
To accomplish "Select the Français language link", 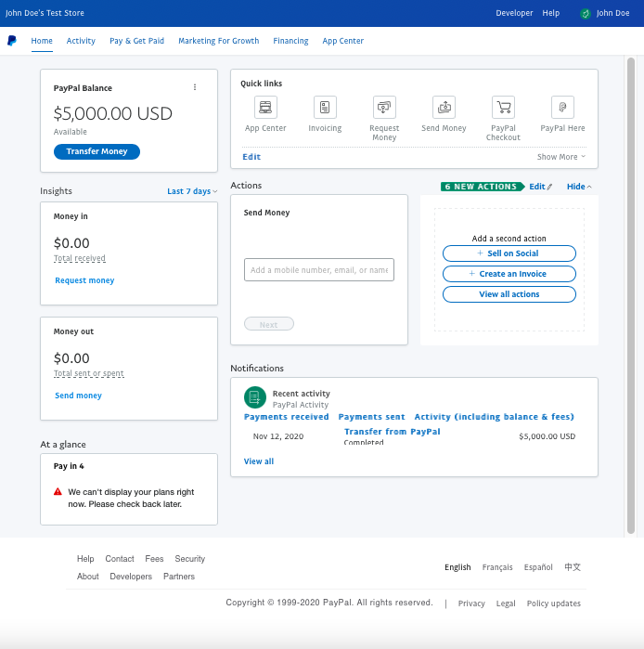I will [497, 567].
